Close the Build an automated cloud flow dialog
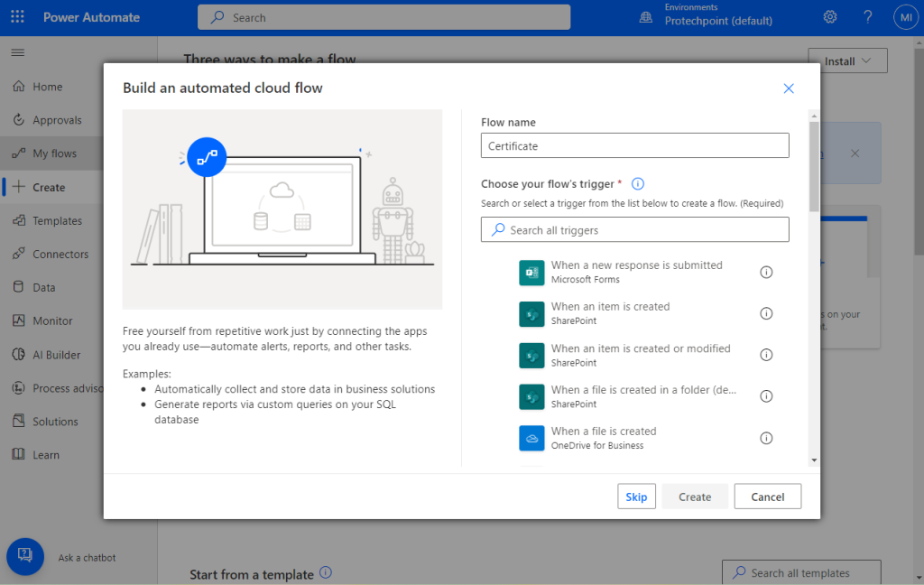The height and width of the screenshot is (585, 924). click(789, 88)
